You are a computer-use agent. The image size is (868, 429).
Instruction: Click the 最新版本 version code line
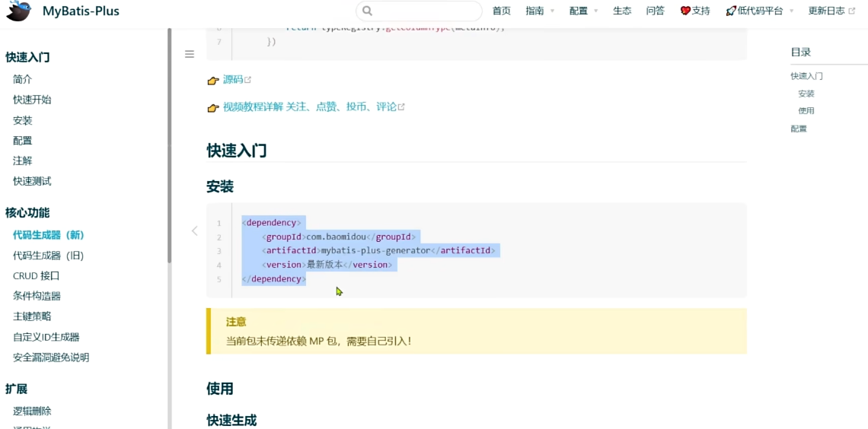tap(327, 265)
